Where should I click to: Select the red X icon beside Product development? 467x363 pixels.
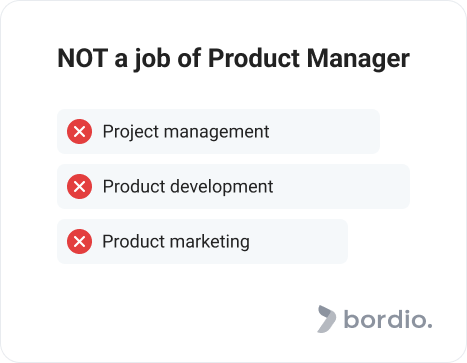click(79, 186)
